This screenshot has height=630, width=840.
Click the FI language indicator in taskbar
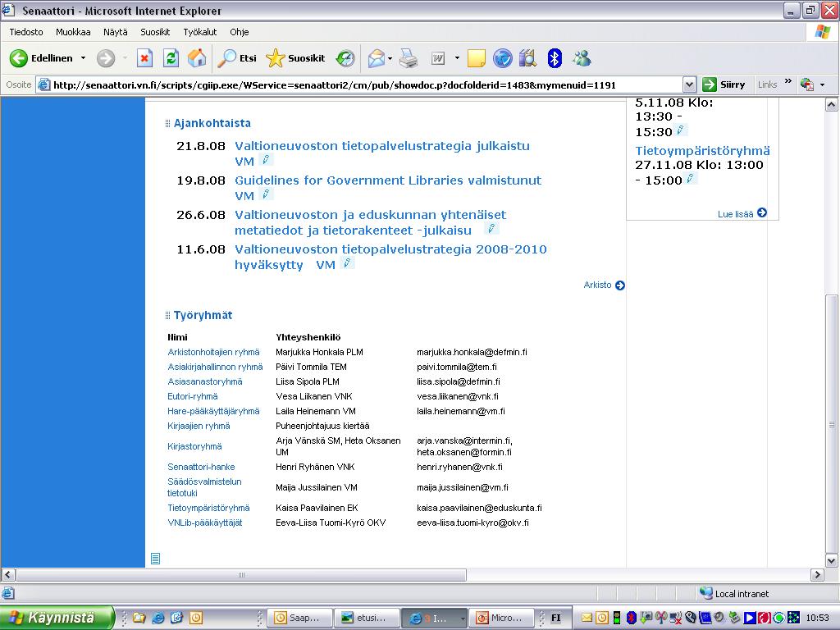point(556,618)
